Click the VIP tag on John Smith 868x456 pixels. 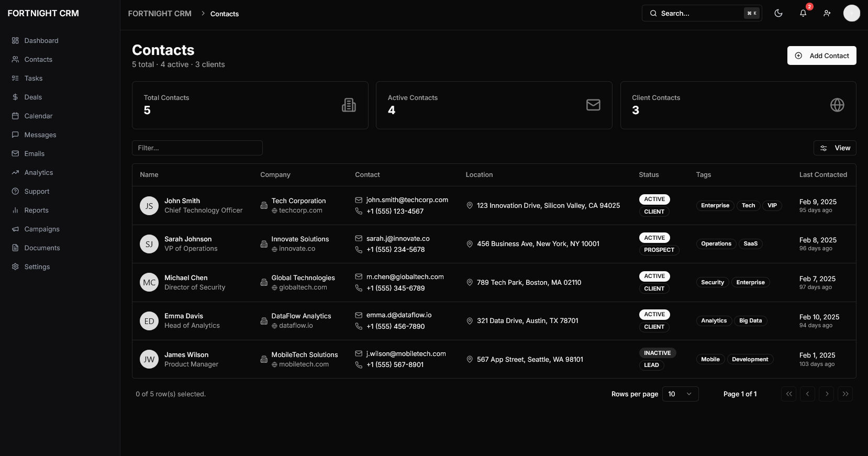pos(772,206)
